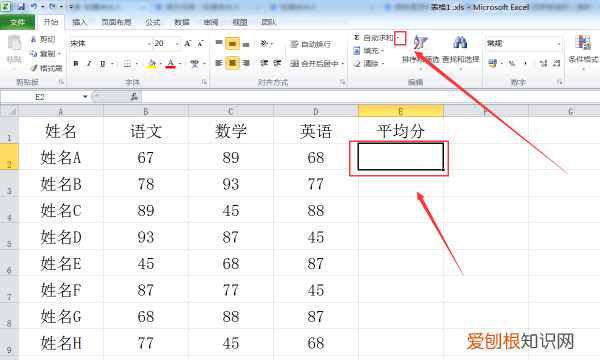The image size is (600, 360).
Task: Open the yellow fill color swatch
Action: click(152, 64)
